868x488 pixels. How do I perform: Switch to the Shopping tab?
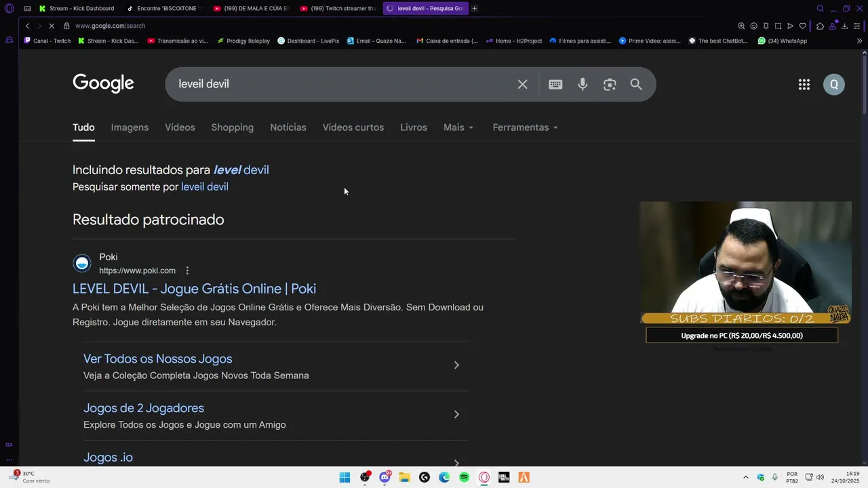(232, 127)
